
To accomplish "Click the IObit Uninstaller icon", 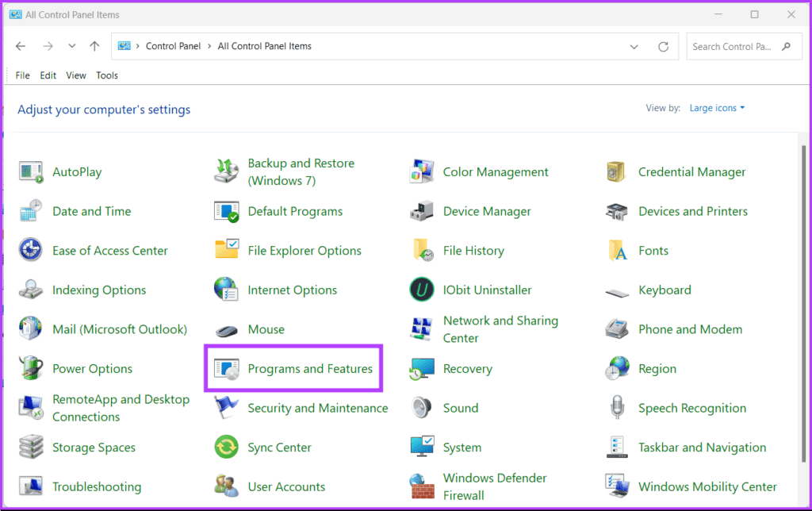I will coord(422,290).
